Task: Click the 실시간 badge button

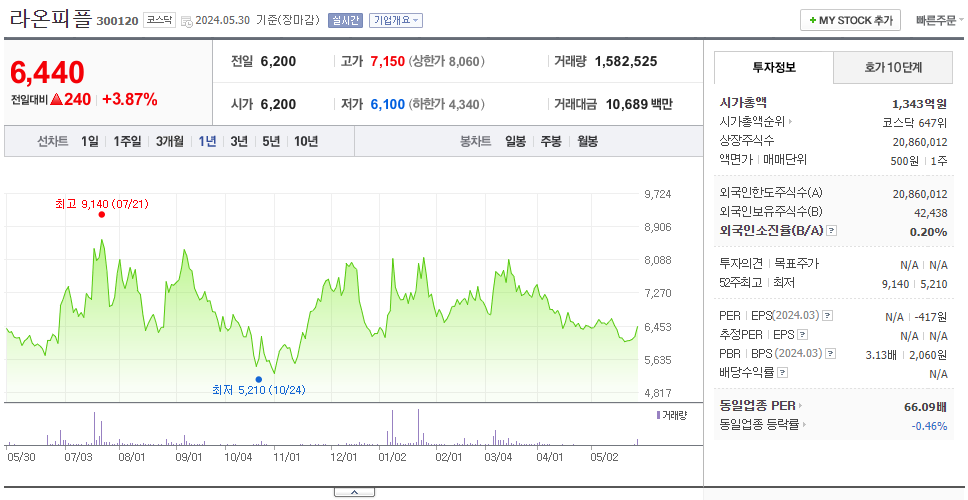Action: pyautogui.click(x=346, y=20)
